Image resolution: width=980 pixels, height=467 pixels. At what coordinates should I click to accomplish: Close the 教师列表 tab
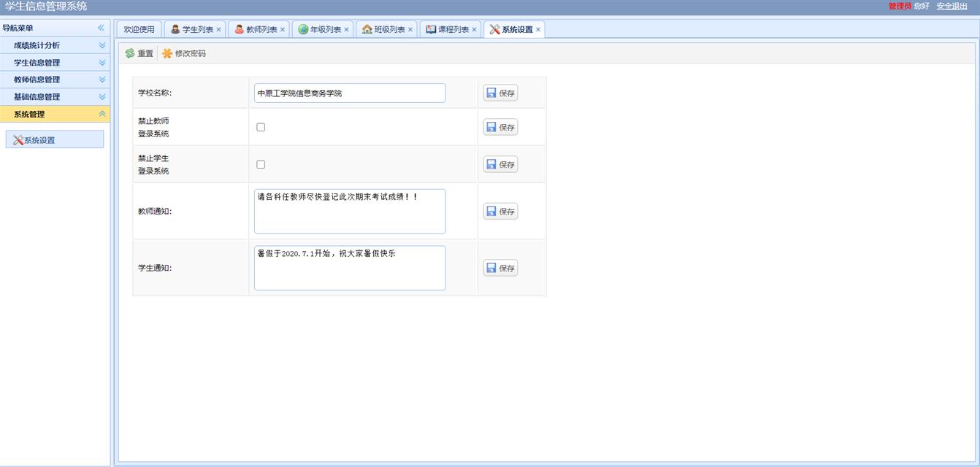pos(283,30)
